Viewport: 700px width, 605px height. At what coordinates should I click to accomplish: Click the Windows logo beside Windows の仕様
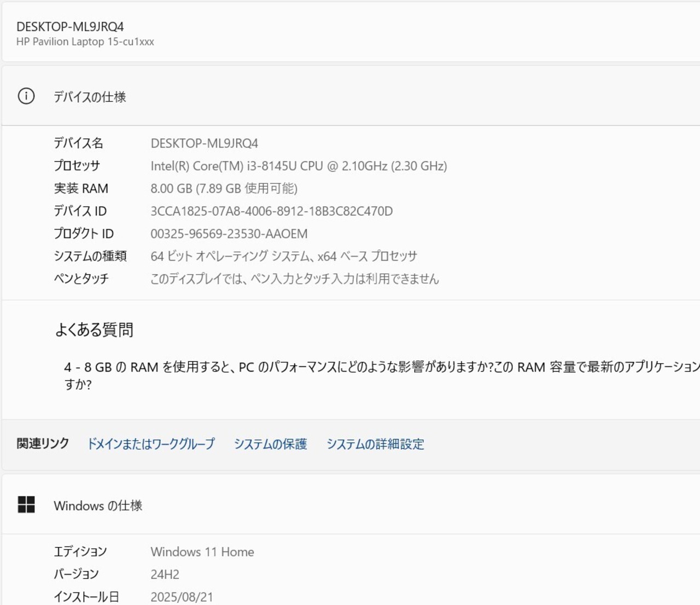coord(26,504)
